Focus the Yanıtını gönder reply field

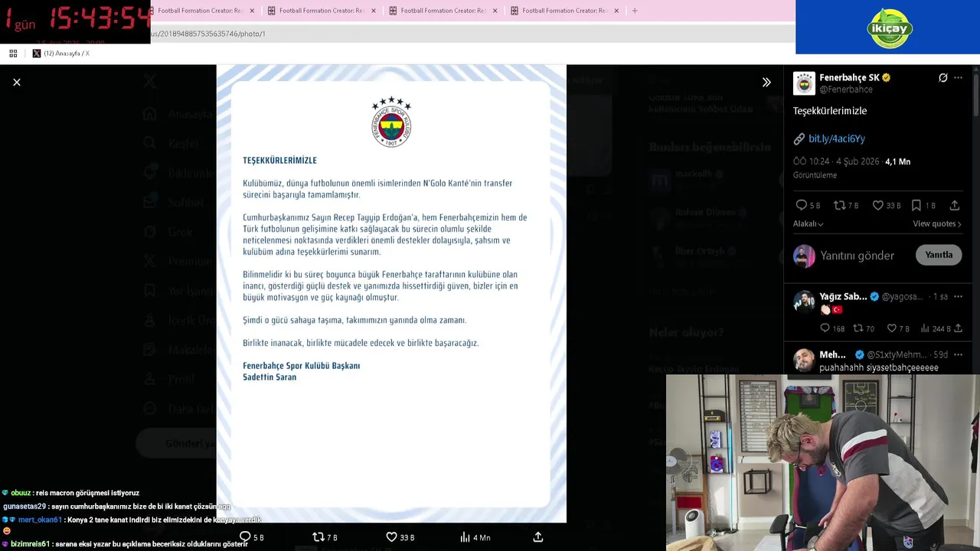point(857,256)
